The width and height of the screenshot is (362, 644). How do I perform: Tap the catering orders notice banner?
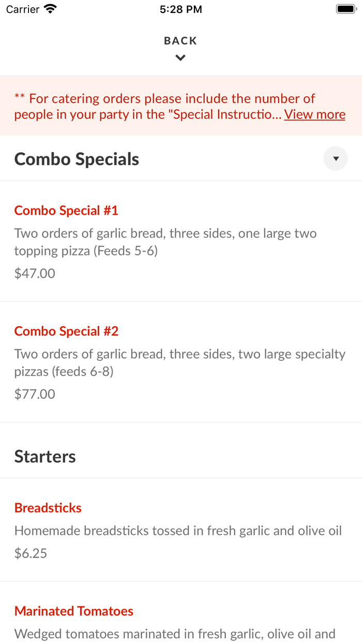[x=181, y=106]
